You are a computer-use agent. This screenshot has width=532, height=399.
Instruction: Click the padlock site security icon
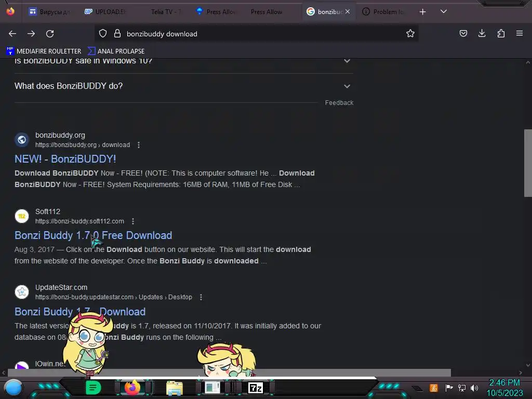tap(117, 34)
